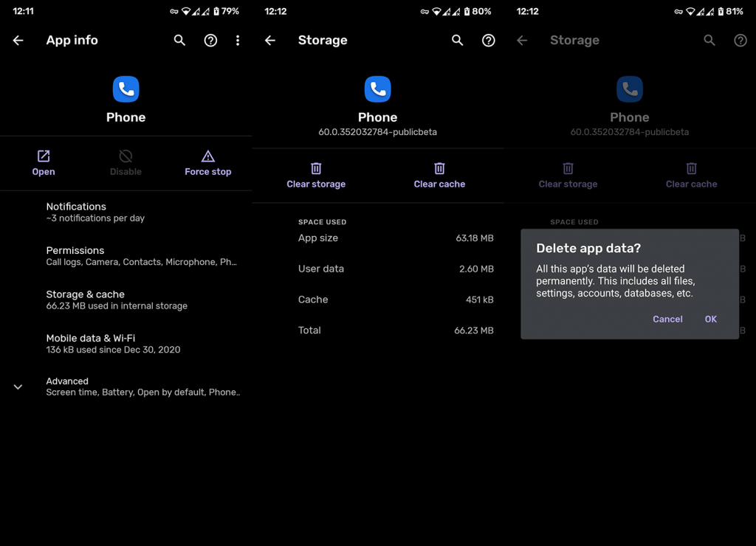
Task: Expand the Advanced section chevron
Action: [x=18, y=387]
